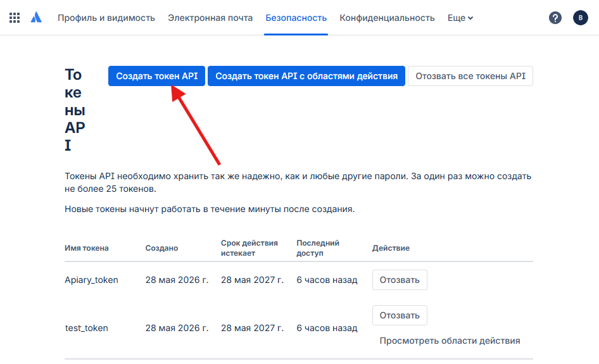
Task: Click the Создано column header
Action: [x=161, y=248]
